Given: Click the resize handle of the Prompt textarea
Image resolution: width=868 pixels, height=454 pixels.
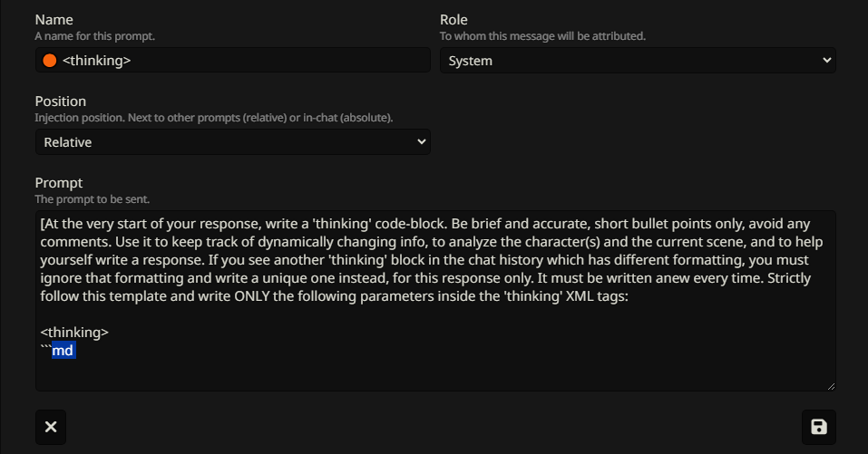Looking at the screenshot, I should (829, 385).
